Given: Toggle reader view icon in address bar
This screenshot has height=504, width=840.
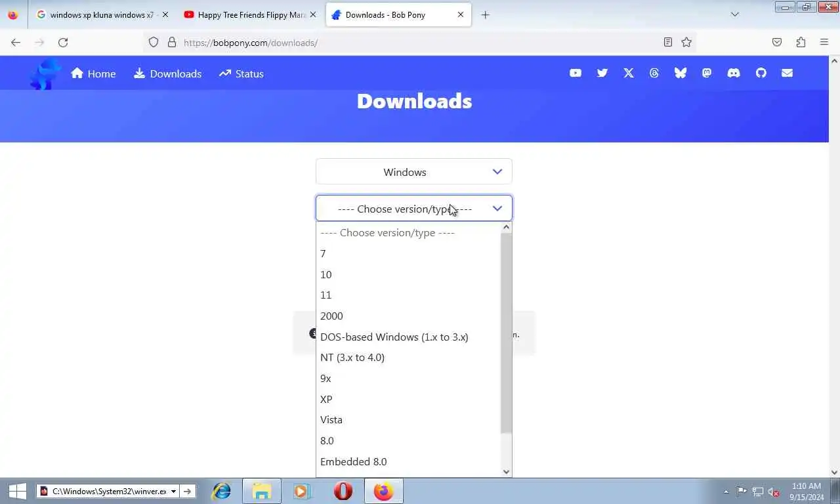Looking at the screenshot, I should click(x=668, y=42).
